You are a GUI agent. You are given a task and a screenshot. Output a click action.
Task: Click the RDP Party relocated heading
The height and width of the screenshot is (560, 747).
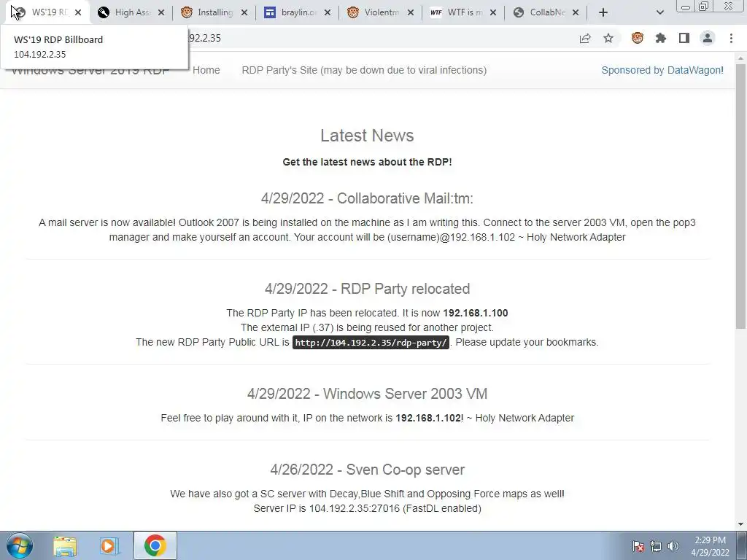coord(367,289)
